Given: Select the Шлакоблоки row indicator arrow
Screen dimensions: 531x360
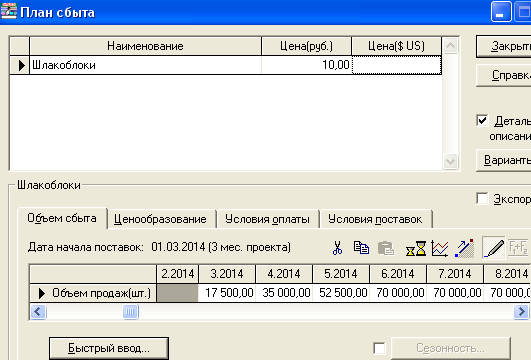Looking at the screenshot, I should 20,65.
